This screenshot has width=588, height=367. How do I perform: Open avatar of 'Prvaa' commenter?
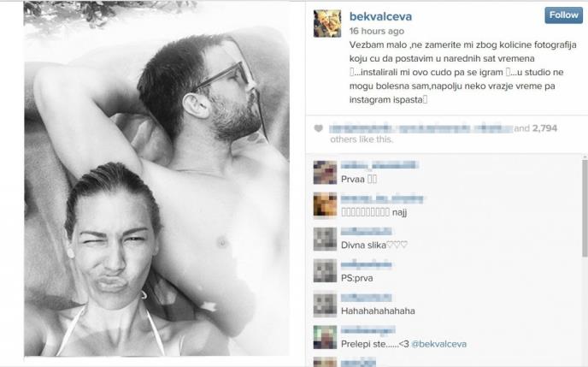[325, 173]
